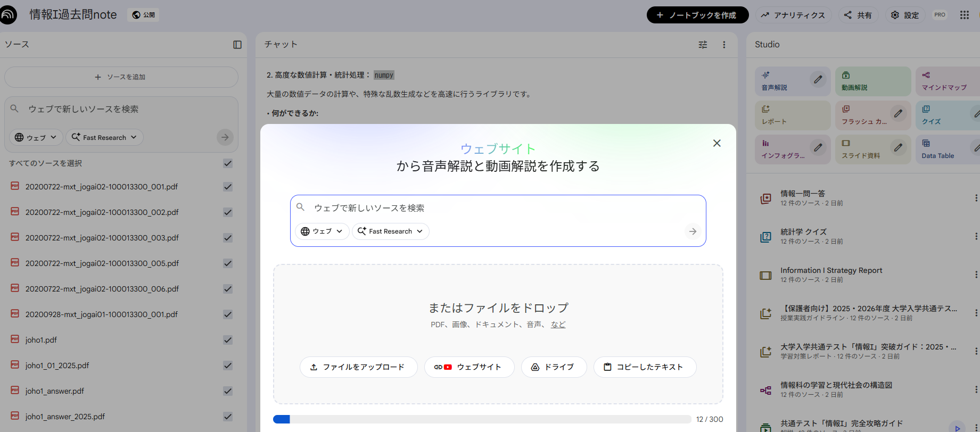Choose コピーしたテキスト source option
The image size is (980, 432).
pyautogui.click(x=645, y=367)
